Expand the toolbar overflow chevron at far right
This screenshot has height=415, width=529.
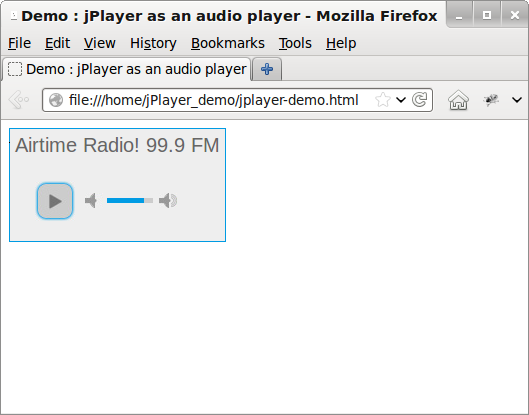click(x=517, y=100)
